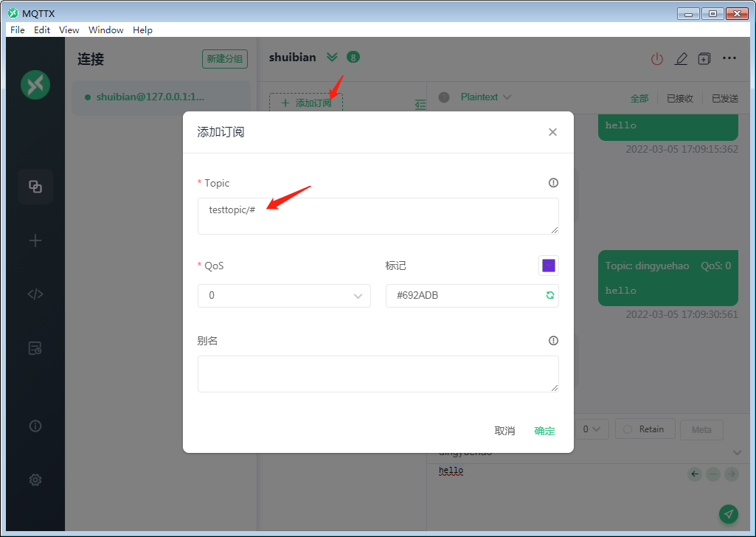756x537 pixels.
Task: Click the 确定 confirm button
Action: (544, 431)
